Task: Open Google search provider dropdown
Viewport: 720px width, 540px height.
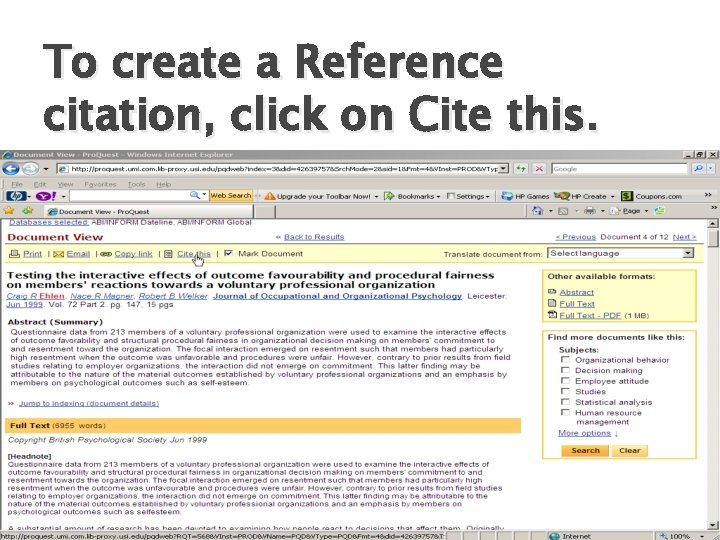Action: pyautogui.click(x=711, y=169)
